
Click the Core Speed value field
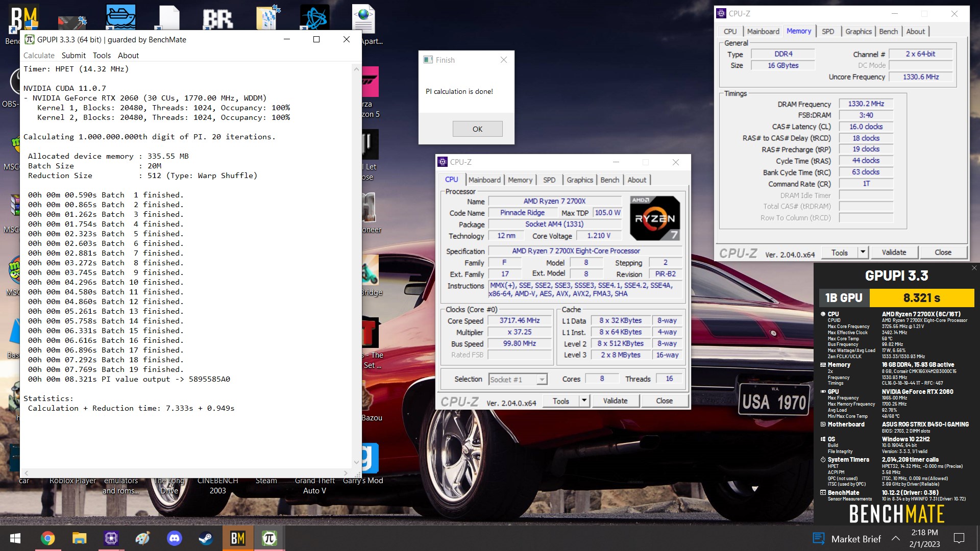(x=519, y=320)
